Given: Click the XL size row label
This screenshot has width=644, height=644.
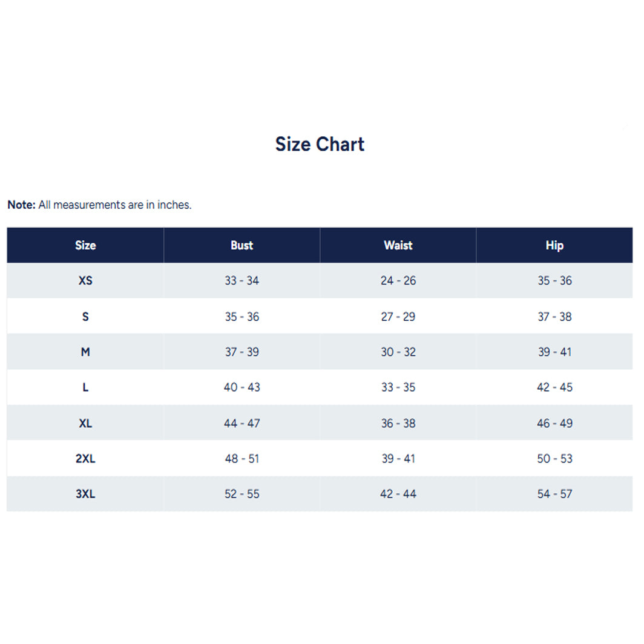Looking at the screenshot, I should (x=85, y=423).
